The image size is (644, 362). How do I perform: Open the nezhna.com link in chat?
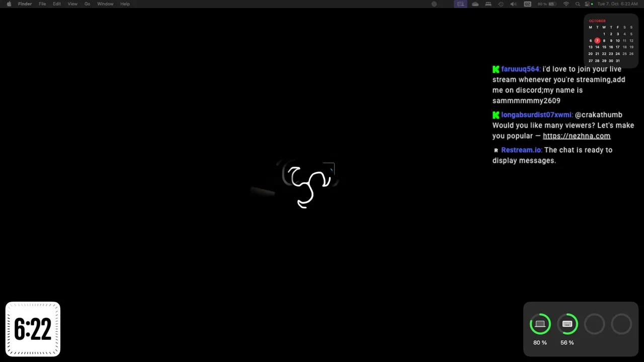point(577,136)
